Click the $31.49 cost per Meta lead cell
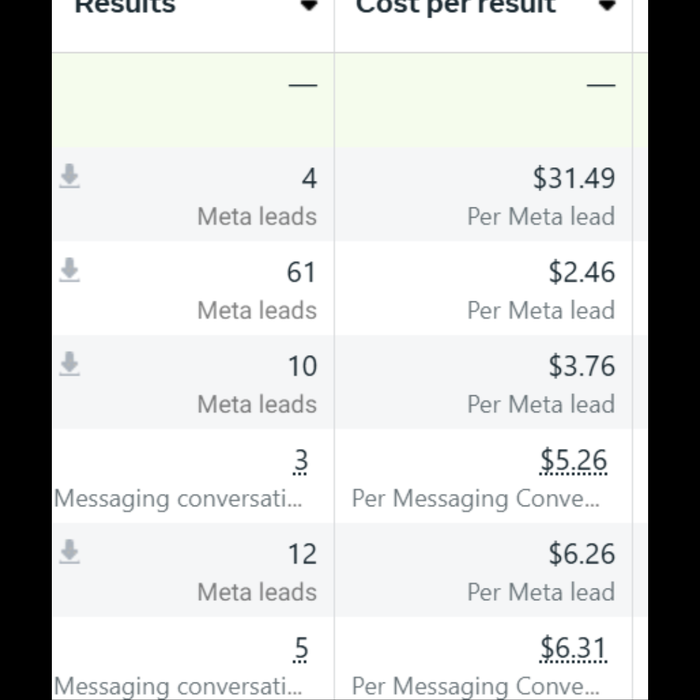This screenshot has height=700, width=700. click(574, 178)
